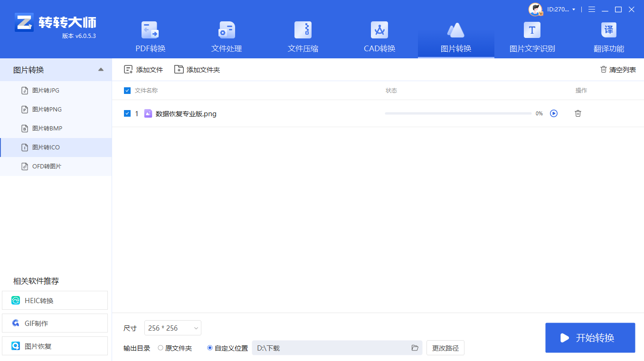
Task: Select 图片转BMP in the sidebar
Action: point(56,129)
